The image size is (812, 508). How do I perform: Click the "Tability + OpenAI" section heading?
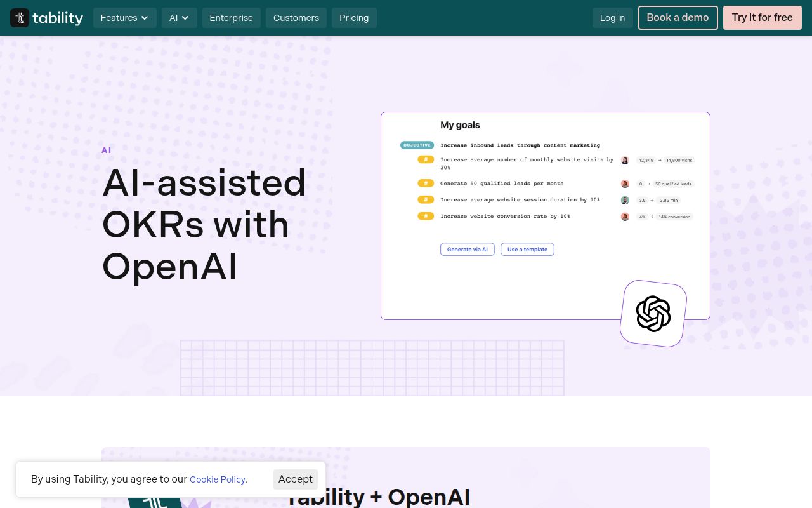pos(378,497)
